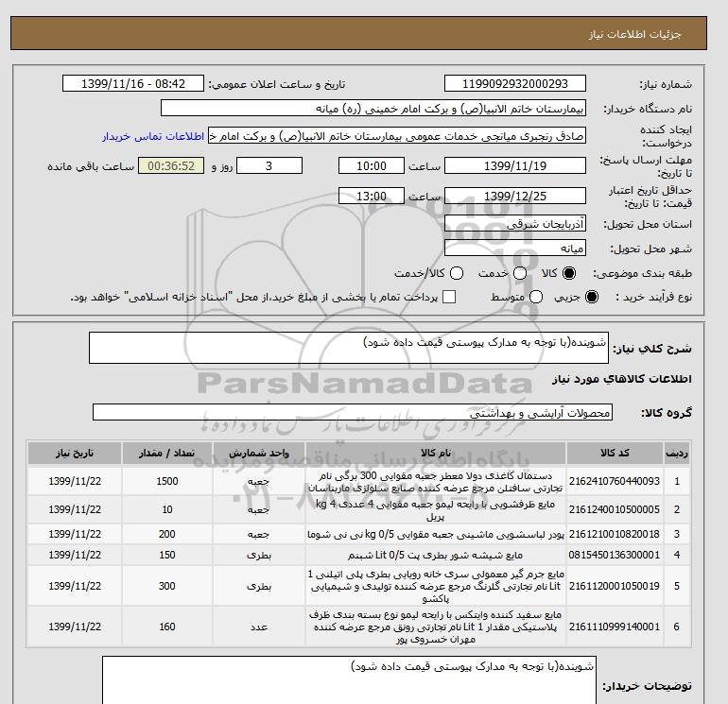Click the buyer organization name field
Image resolution: width=728 pixels, height=704 pixels.
[x=373, y=108]
